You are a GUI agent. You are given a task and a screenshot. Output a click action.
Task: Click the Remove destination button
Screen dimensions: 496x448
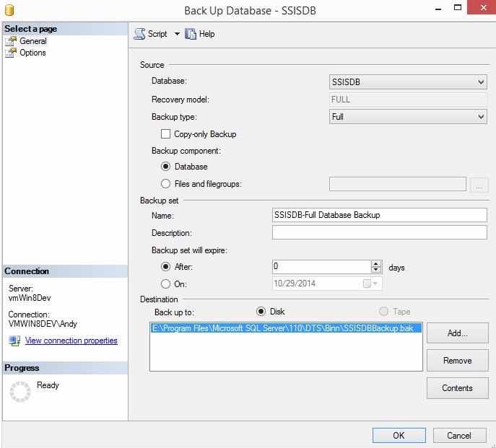tap(458, 361)
